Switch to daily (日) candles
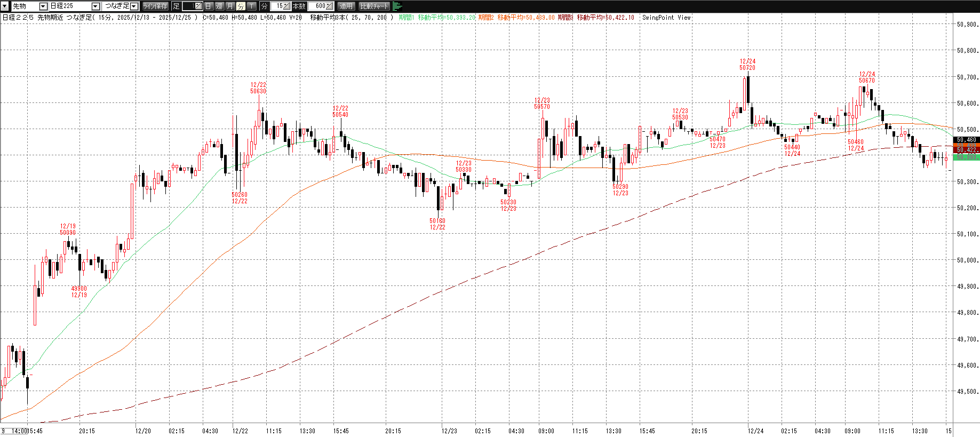The image size is (980, 437). tap(209, 6)
